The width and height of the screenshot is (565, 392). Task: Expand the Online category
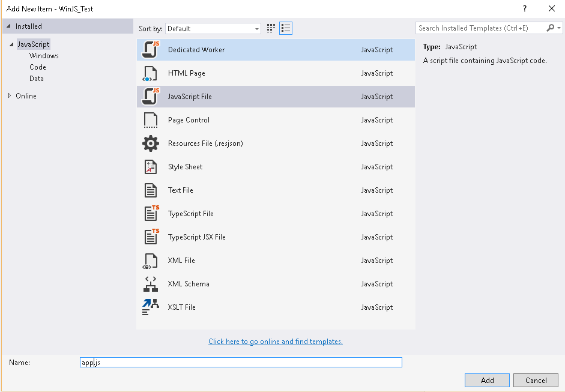pos(10,96)
